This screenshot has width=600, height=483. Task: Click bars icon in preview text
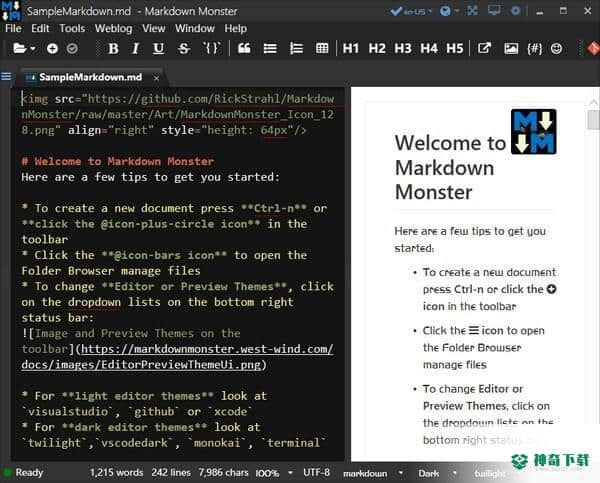tap(474, 330)
